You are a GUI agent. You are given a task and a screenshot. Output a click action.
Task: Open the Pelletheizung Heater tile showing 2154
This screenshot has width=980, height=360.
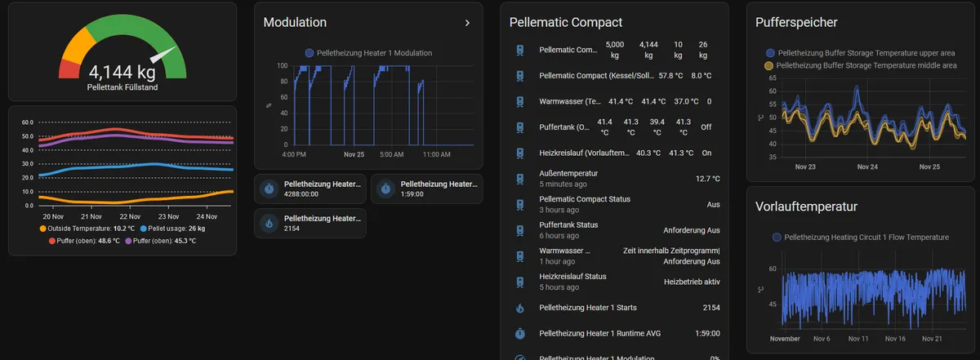pos(310,223)
